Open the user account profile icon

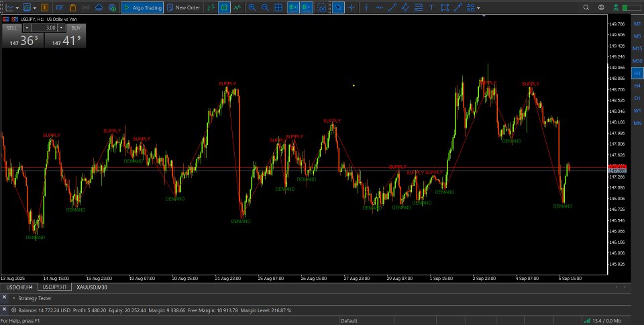point(601,7)
